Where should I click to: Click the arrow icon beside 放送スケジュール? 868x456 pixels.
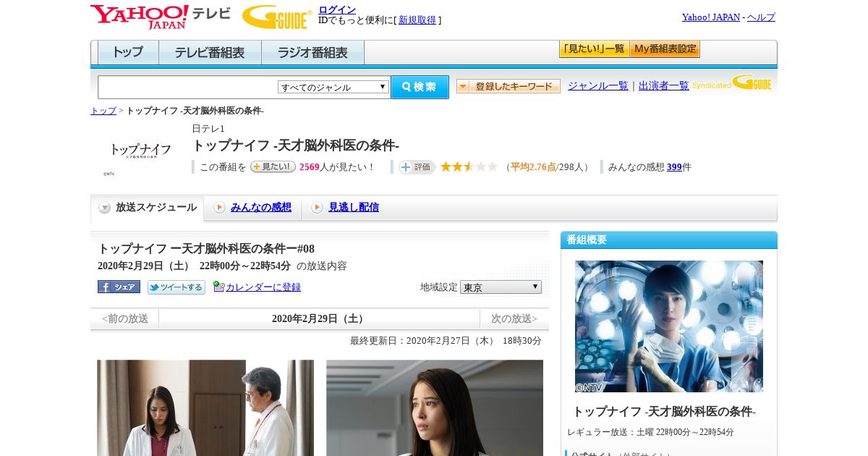click(105, 208)
